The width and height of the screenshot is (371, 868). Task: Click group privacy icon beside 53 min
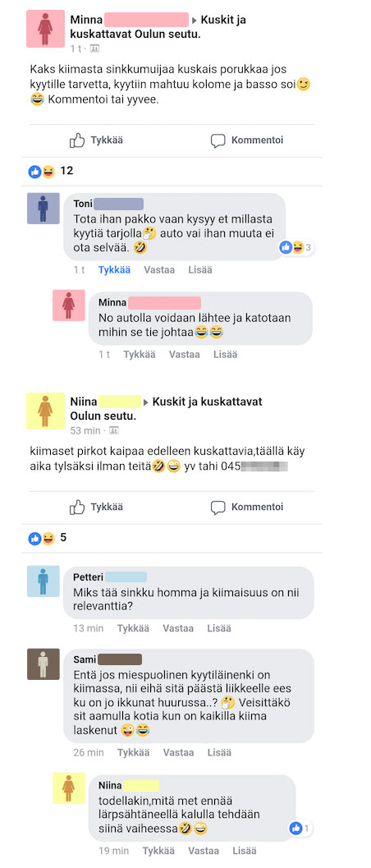click(x=112, y=430)
